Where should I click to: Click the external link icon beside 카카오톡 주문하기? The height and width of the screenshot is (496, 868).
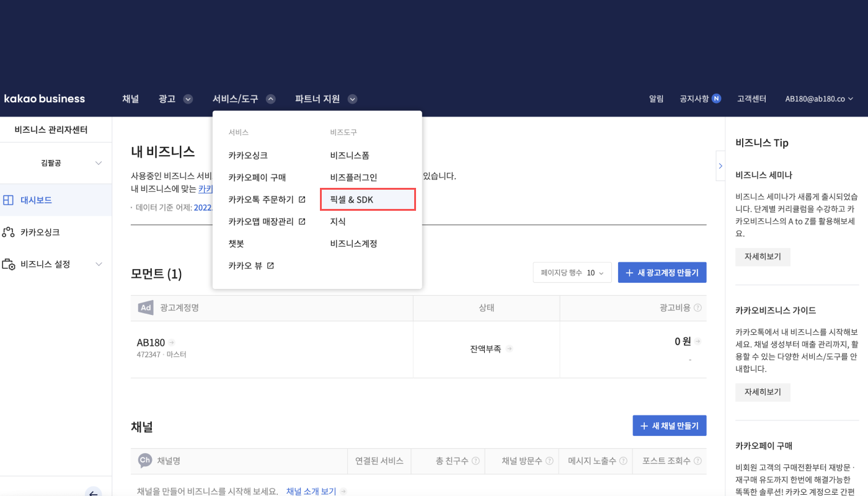(302, 200)
